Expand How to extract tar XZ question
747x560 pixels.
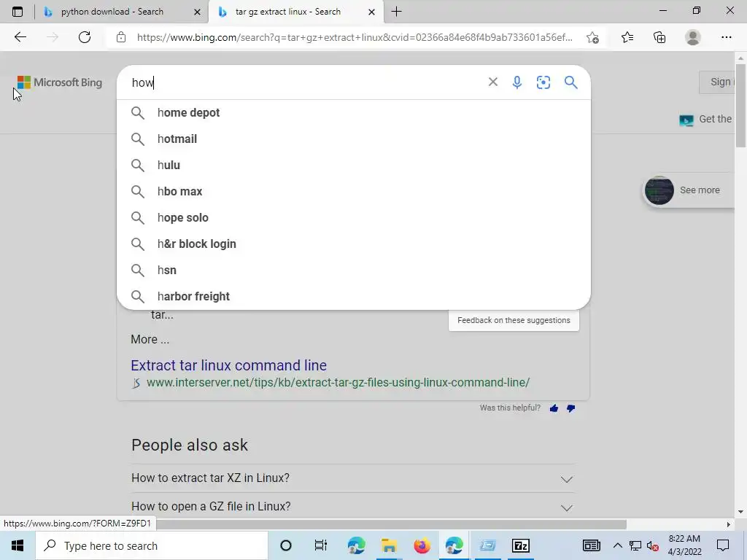click(x=352, y=478)
